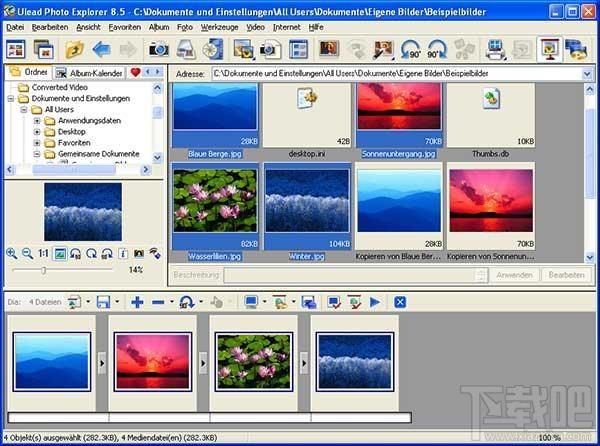600x446 pixels.
Task: Collapse the Gemeinsame Dokumente node
Action: [x=37, y=154]
